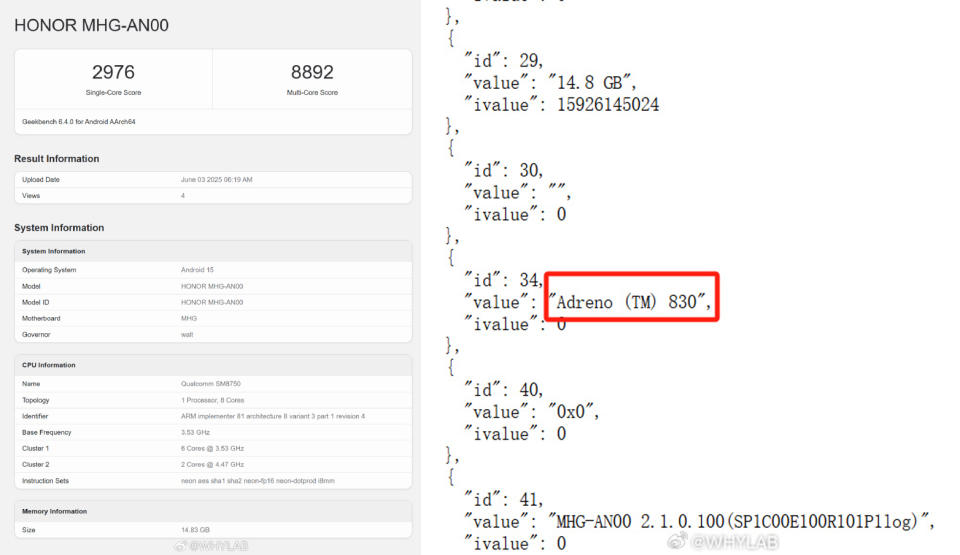Image resolution: width=960 pixels, height=555 pixels.
Task: Click the JSON line "id": 29
Action: [503, 61]
